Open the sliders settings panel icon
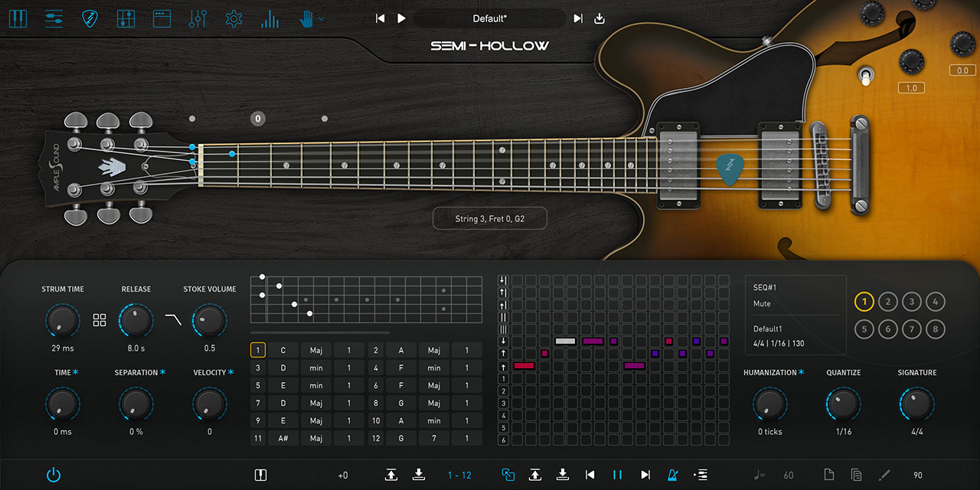 54,18
